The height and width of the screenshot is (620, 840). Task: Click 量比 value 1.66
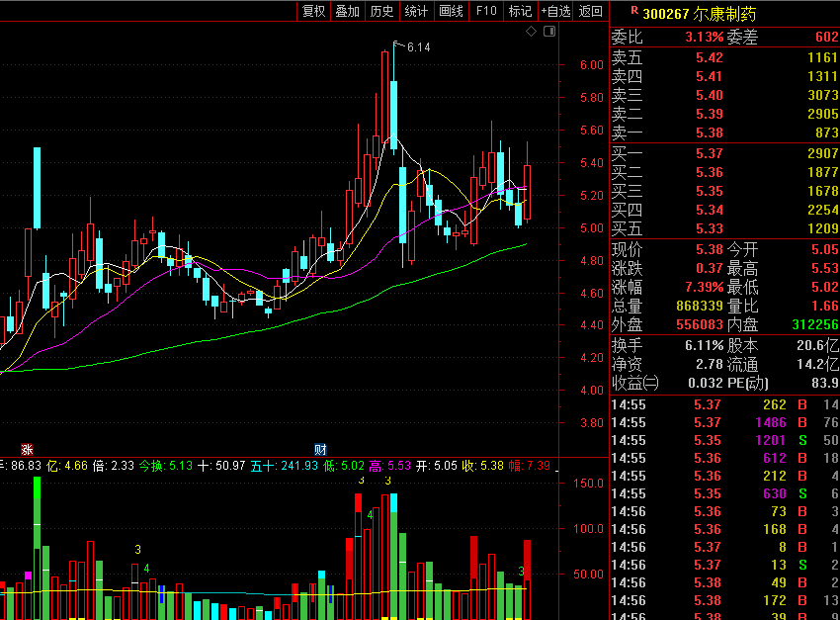coord(825,306)
